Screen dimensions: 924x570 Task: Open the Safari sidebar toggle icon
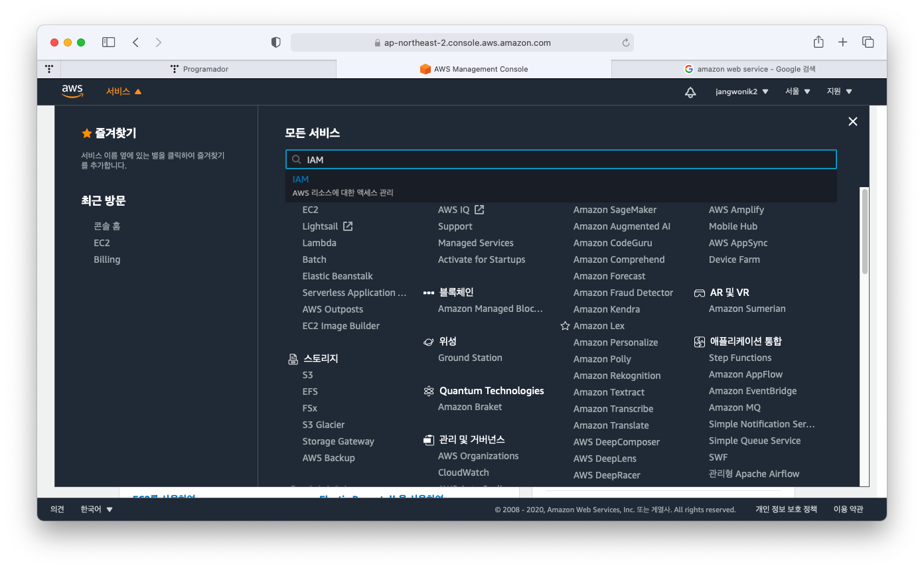[x=108, y=42]
